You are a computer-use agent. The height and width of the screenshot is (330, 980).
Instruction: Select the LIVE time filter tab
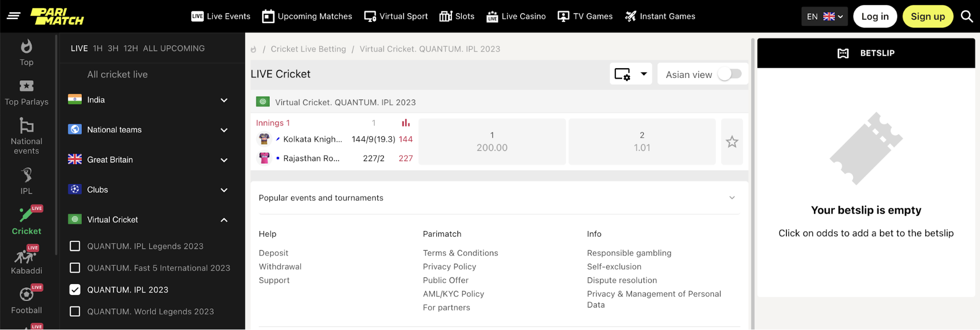click(79, 48)
